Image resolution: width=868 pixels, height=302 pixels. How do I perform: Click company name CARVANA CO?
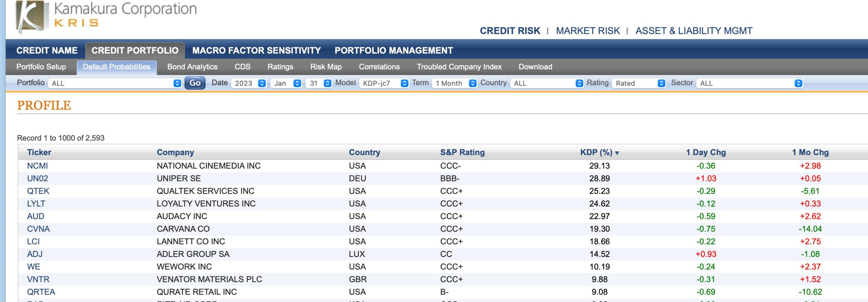pyautogui.click(x=183, y=229)
